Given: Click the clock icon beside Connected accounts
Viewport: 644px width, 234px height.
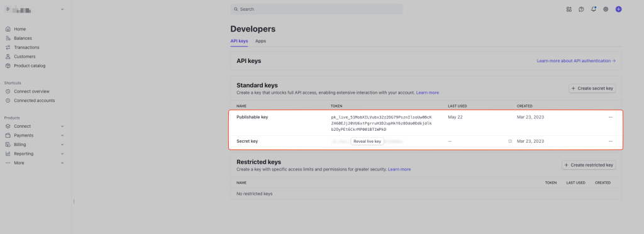Looking at the screenshot, I should pyautogui.click(x=8, y=101).
